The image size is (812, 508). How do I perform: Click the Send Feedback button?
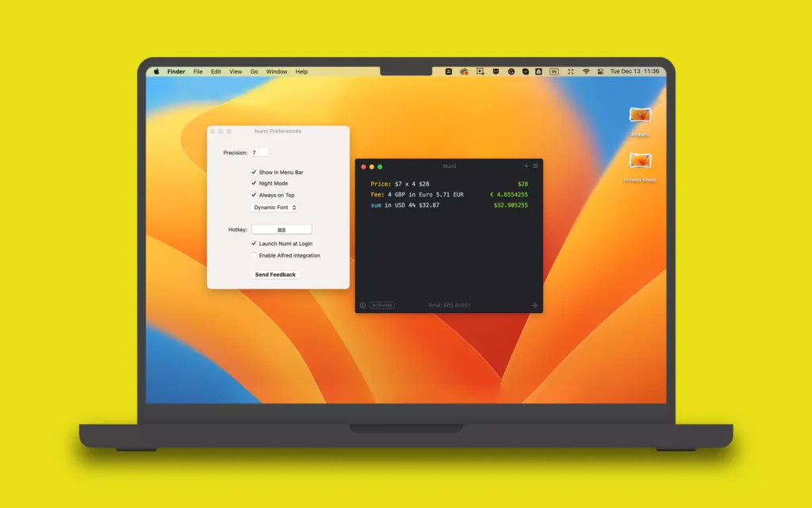click(275, 275)
